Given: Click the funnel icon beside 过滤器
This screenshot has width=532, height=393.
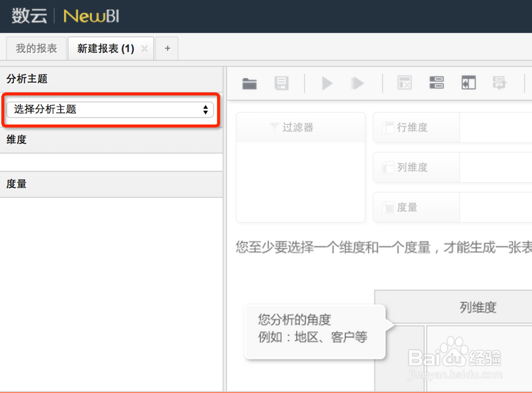Looking at the screenshot, I should click(275, 127).
